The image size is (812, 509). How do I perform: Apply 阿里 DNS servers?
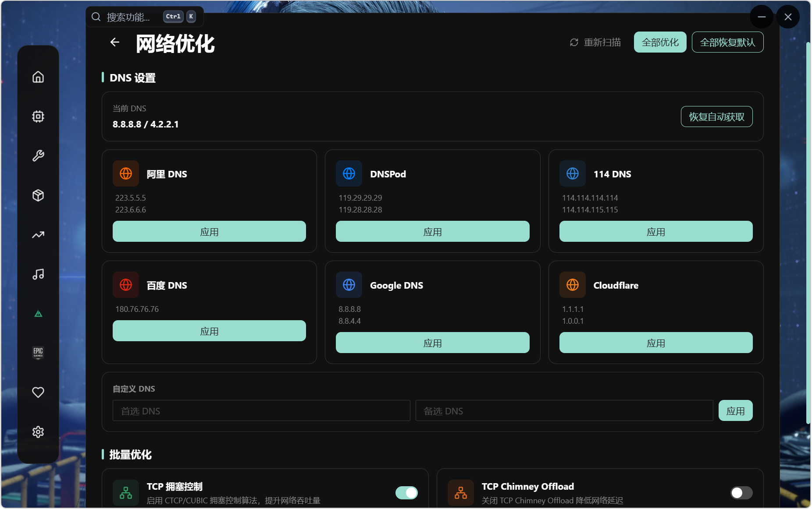pyautogui.click(x=209, y=232)
